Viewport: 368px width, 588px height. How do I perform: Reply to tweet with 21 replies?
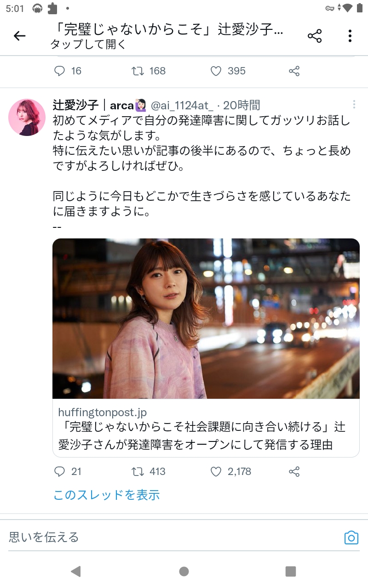60,471
